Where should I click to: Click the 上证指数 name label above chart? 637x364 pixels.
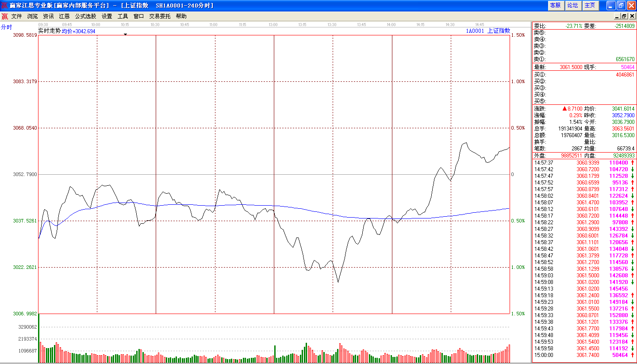coord(499,31)
